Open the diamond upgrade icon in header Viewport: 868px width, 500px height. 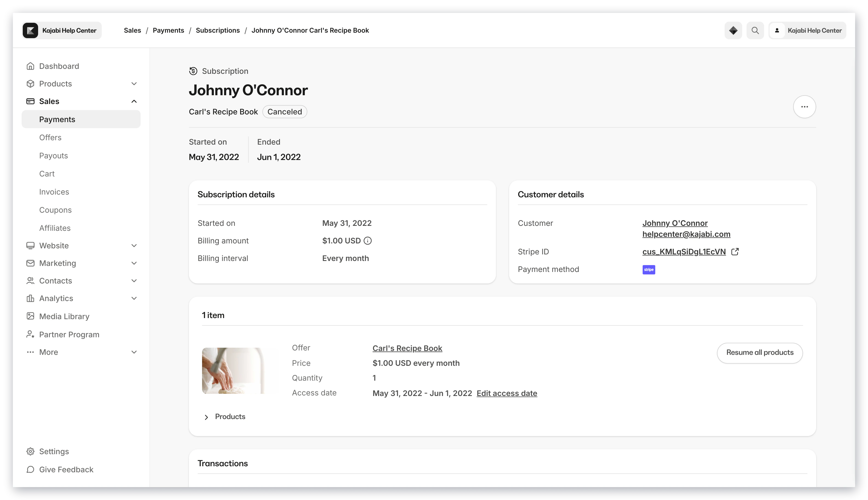tap(733, 30)
